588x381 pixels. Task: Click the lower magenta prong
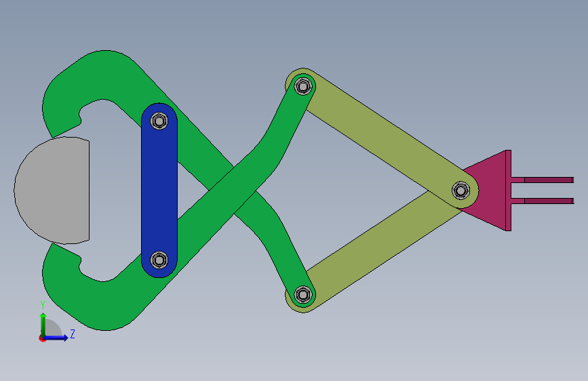tap(543, 201)
